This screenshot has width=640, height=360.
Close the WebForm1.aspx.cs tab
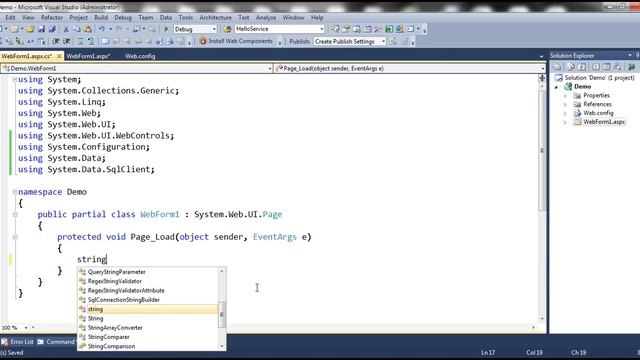[59, 56]
